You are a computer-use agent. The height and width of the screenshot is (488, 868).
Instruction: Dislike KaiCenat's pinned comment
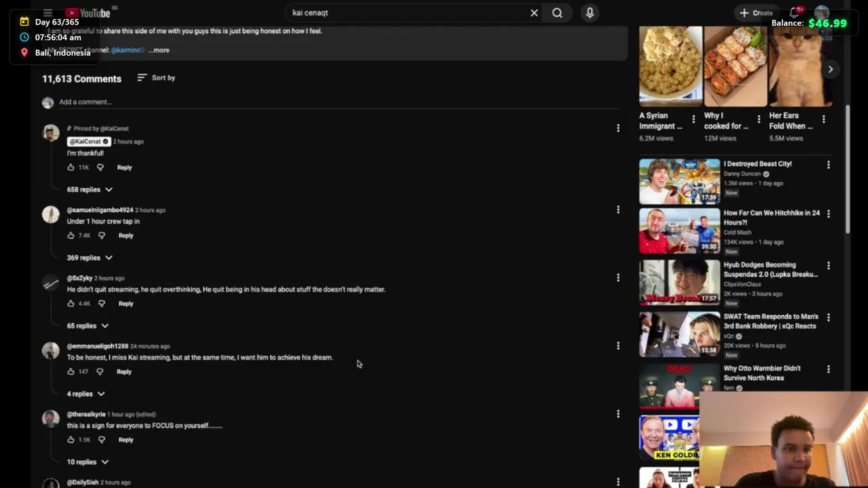pos(100,167)
